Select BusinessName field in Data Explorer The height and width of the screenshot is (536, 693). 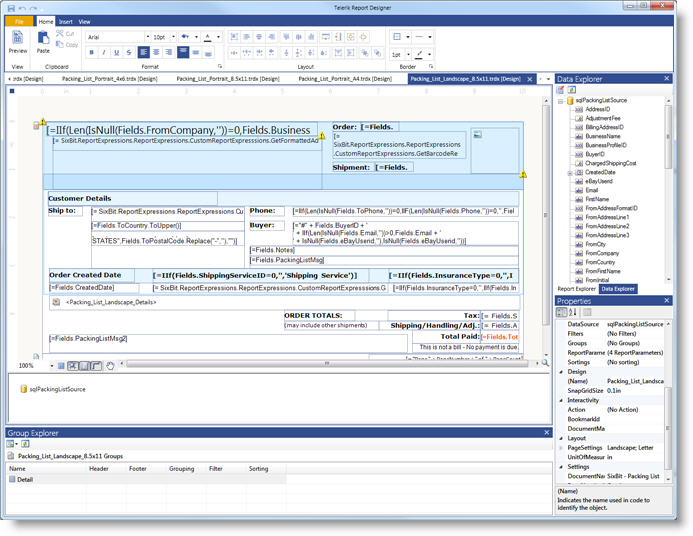[603, 137]
